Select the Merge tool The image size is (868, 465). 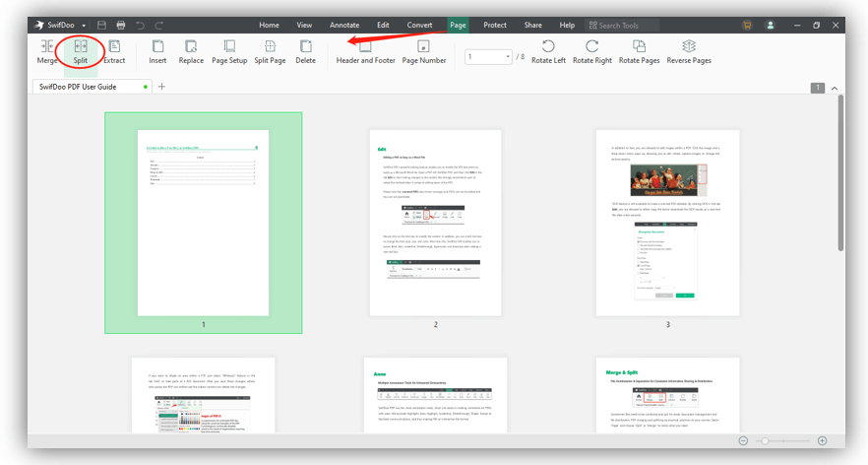click(47, 51)
